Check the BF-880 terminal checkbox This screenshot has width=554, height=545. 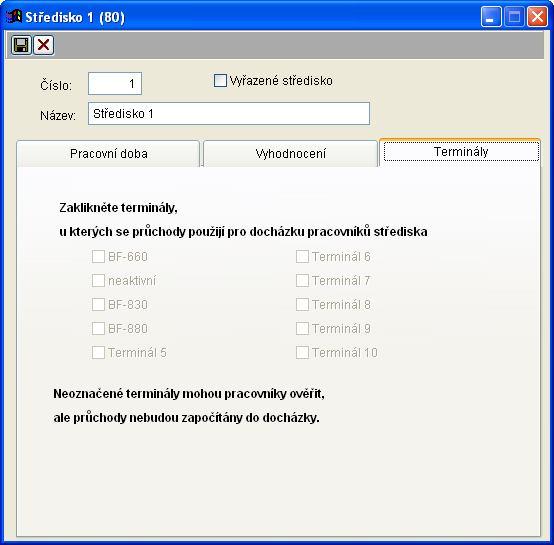(98, 328)
